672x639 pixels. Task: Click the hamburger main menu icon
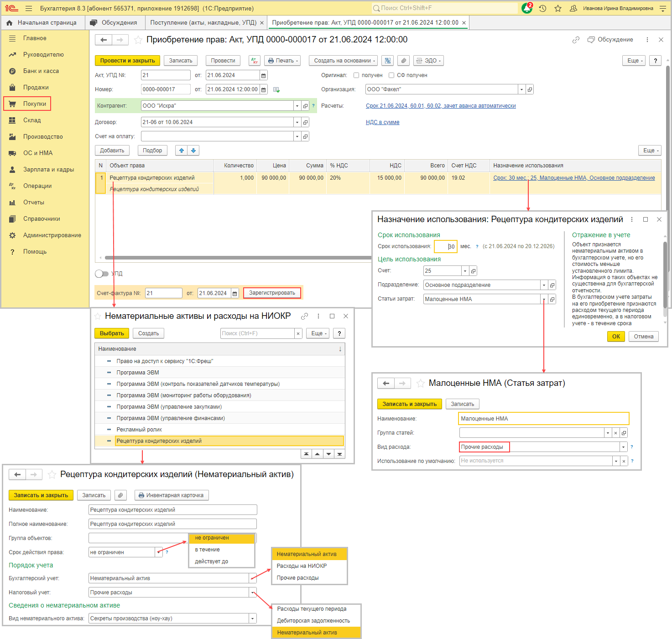point(29,8)
